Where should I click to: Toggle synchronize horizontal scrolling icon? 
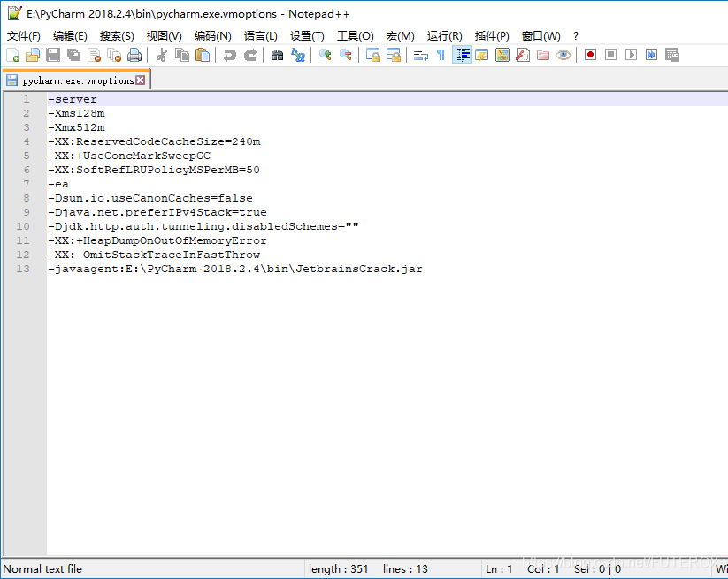coord(394,55)
